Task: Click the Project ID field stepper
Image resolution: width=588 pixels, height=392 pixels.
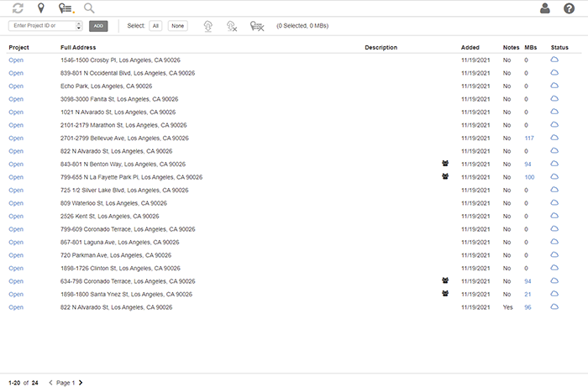Action: pyautogui.click(x=78, y=26)
